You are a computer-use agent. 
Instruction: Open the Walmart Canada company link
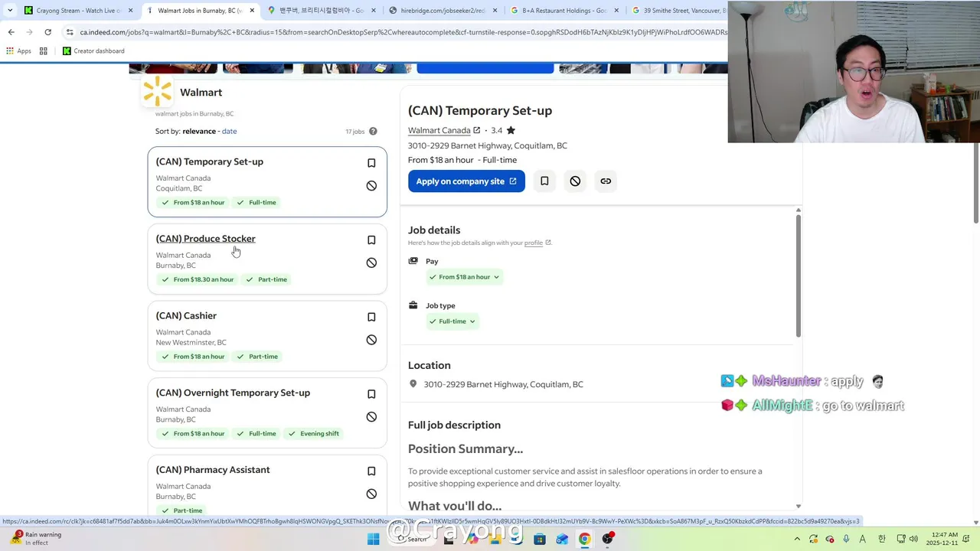(444, 131)
